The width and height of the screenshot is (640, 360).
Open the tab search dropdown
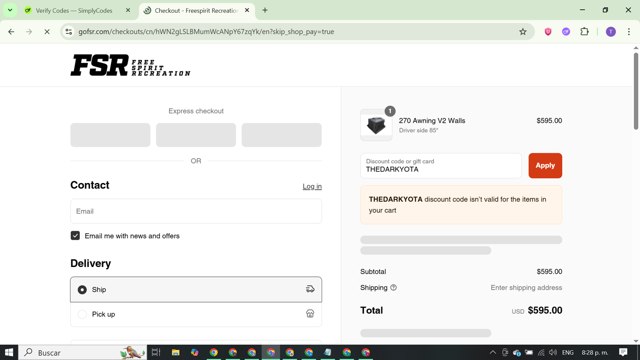pyautogui.click(x=10, y=10)
